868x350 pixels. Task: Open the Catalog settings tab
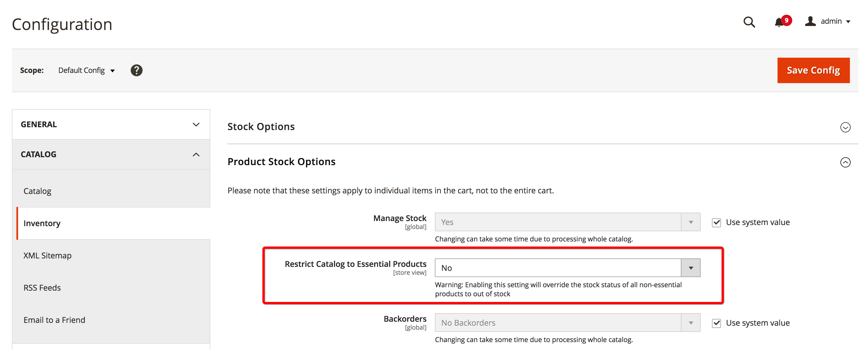click(x=37, y=191)
